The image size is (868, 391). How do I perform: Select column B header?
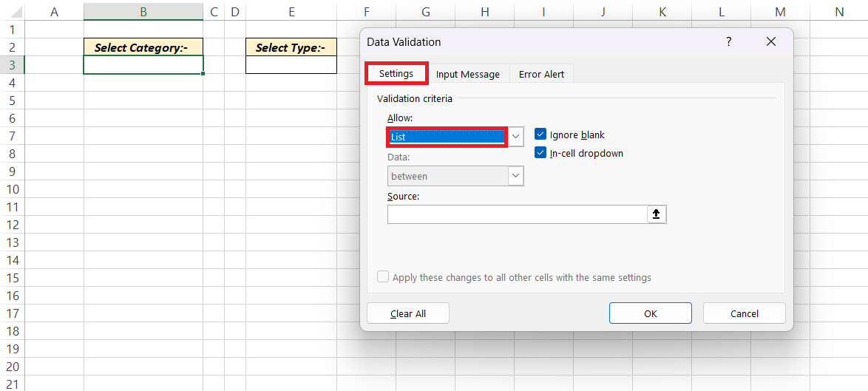pos(143,12)
